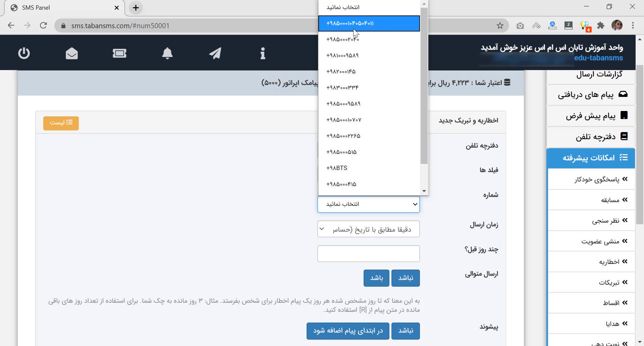The width and height of the screenshot is (644, 346).
Task: Choose number +۹۸۵۰۰۰۱۰۷۰۷ from list
Action: (x=369, y=120)
